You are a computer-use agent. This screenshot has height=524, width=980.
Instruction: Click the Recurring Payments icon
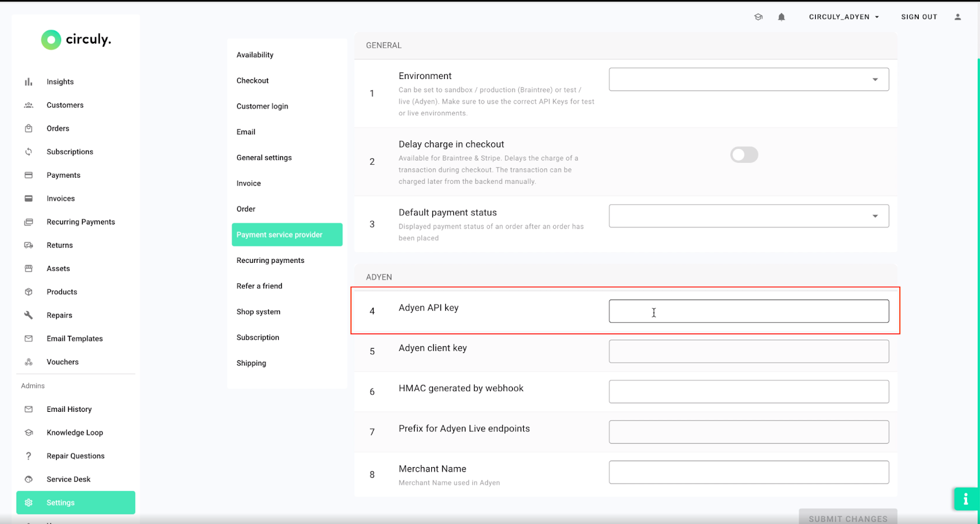pos(28,222)
